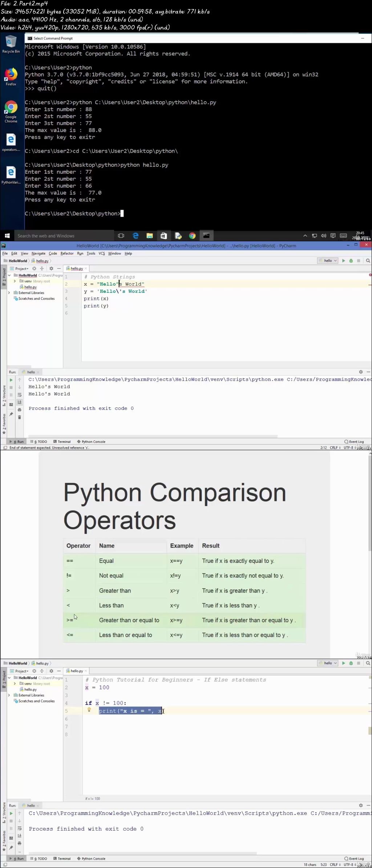Open the 'hello' run configuration dropdown, If Else frame
This screenshot has width=372, height=868.
[328, 663]
